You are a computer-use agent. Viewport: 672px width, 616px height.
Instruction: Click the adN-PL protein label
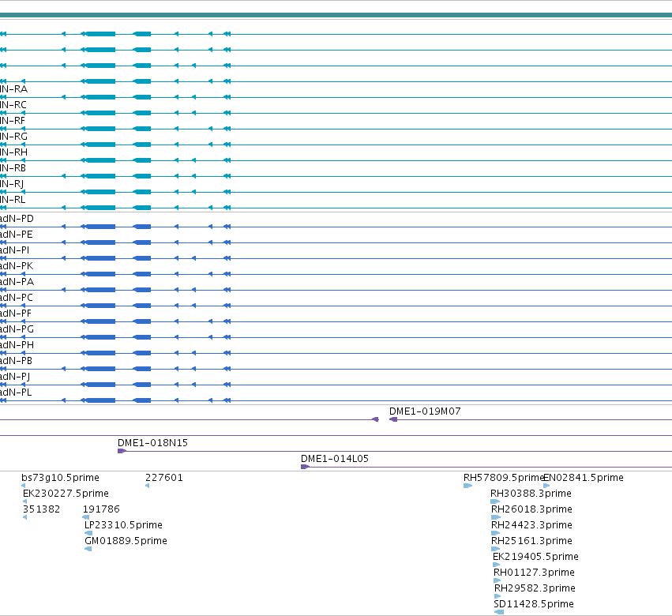tap(16, 393)
